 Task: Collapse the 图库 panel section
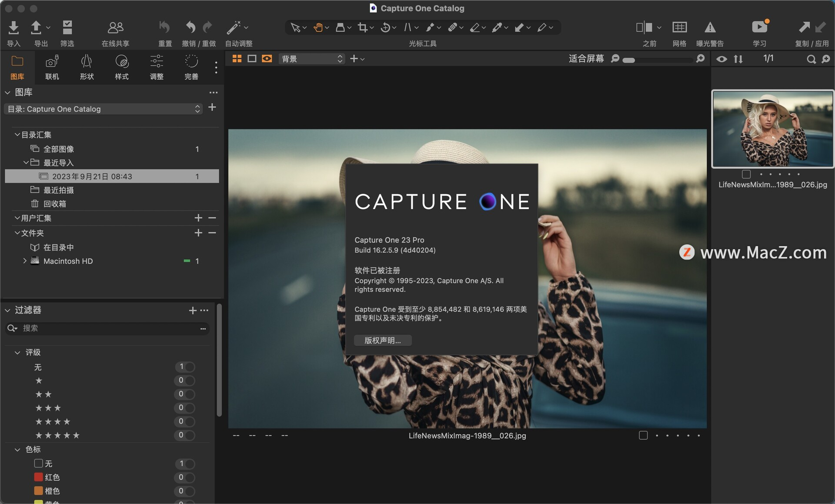(7, 92)
